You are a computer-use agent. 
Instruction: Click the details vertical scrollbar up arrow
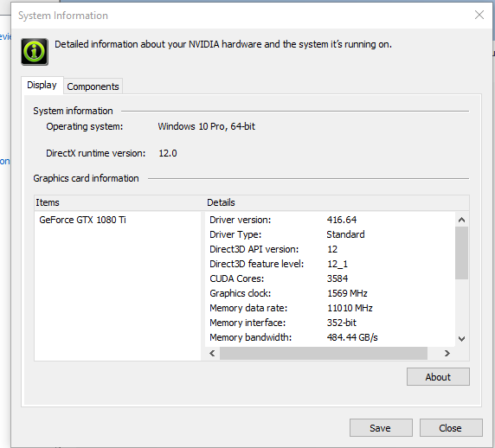pos(461,220)
